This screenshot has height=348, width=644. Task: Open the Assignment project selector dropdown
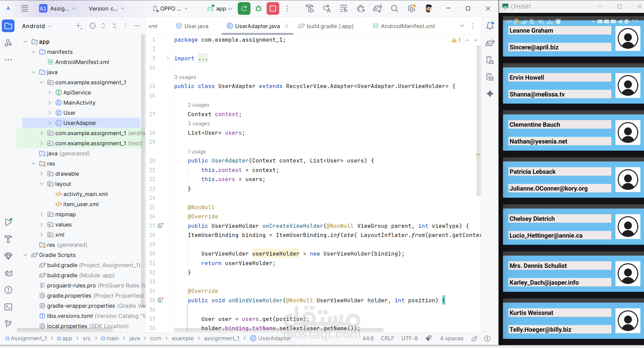pyautogui.click(x=58, y=8)
